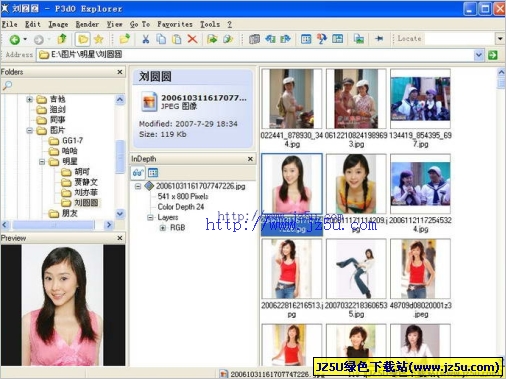The height and width of the screenshot is (379, 506).
Task: Click the rotate right toolbar icon
Action: (x=286, y=39)
